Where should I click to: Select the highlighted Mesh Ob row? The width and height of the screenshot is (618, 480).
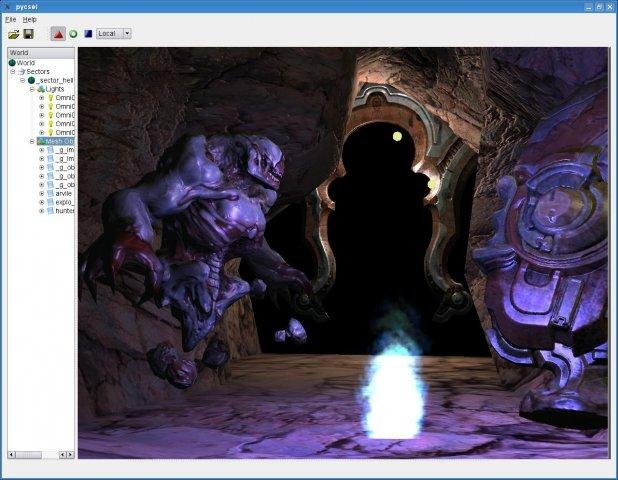[56, 141]
